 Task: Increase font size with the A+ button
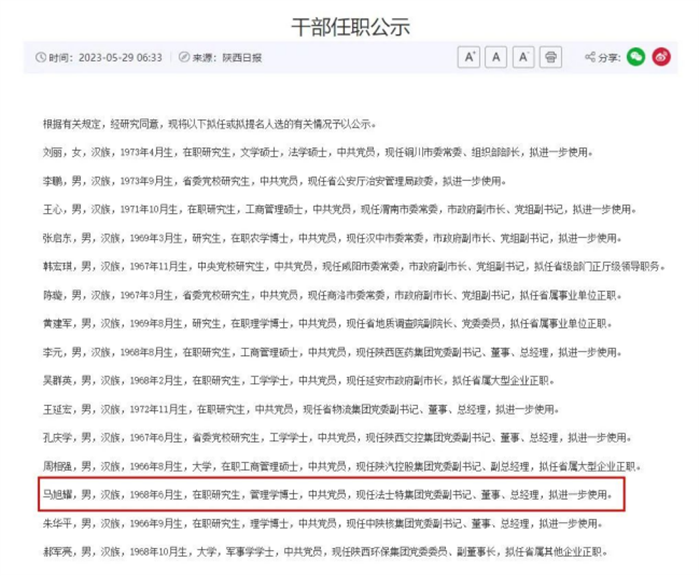click(469, 57)
